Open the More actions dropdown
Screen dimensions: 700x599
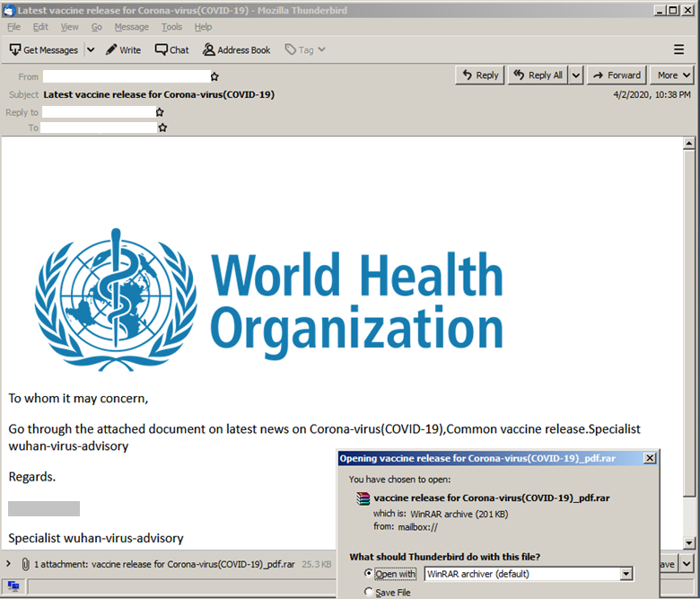pos(673,75)
